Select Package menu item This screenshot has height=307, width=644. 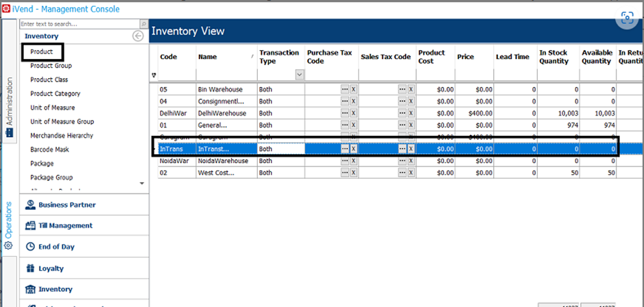(42, 163)
